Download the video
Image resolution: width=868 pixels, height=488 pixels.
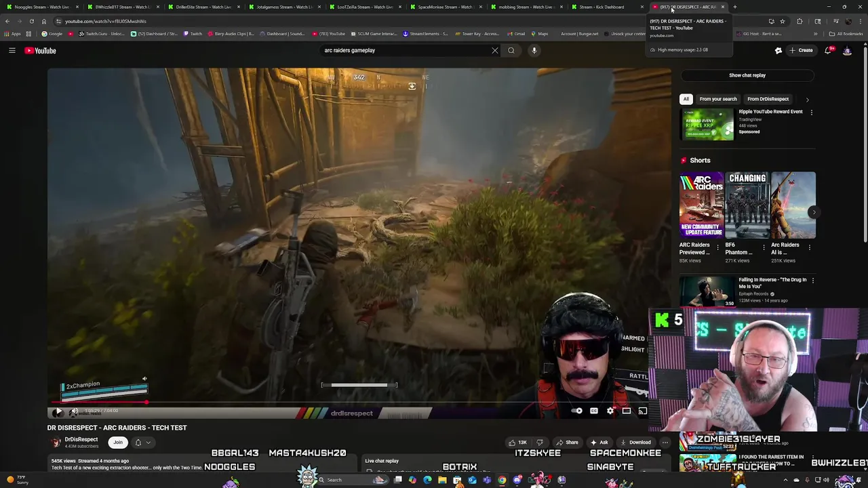click(635, 443)
